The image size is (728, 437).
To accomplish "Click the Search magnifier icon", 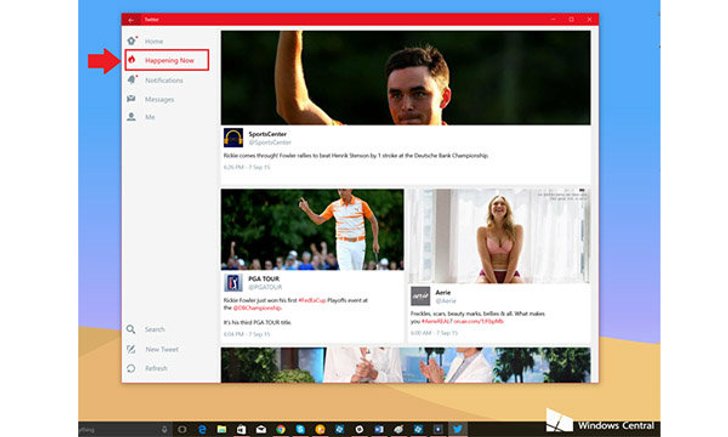I will tap(131, 329).
